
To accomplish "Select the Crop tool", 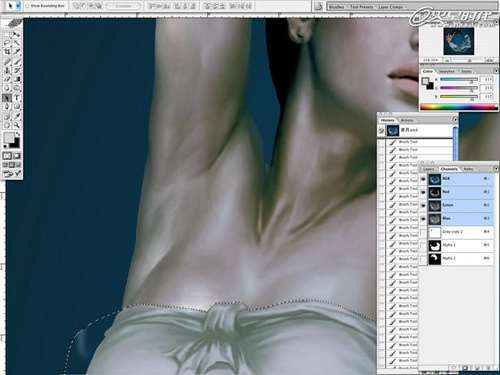I will (x=7, y=52).
